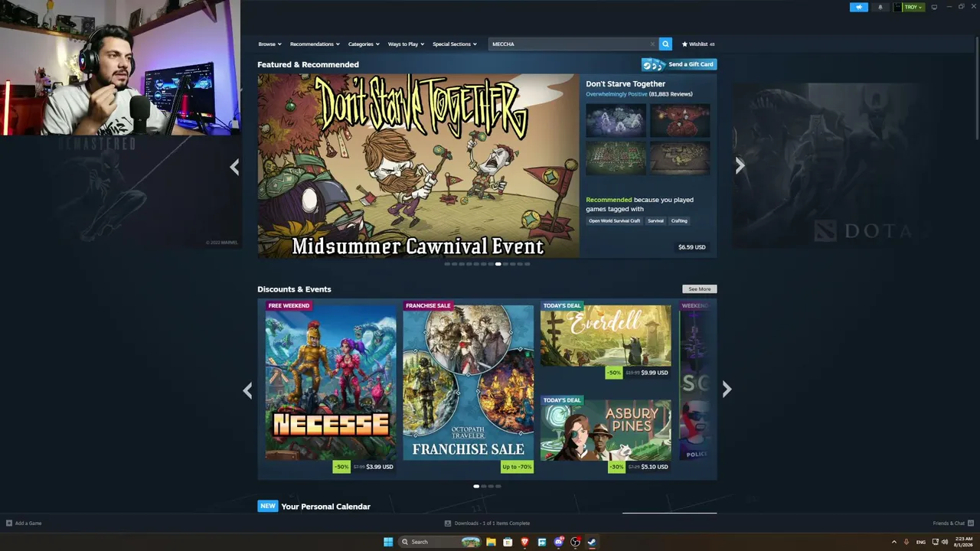Screen dimensions: 980x551
Task: Open the Overwhelmingly Positive reviews link
Action: point(616,94)
